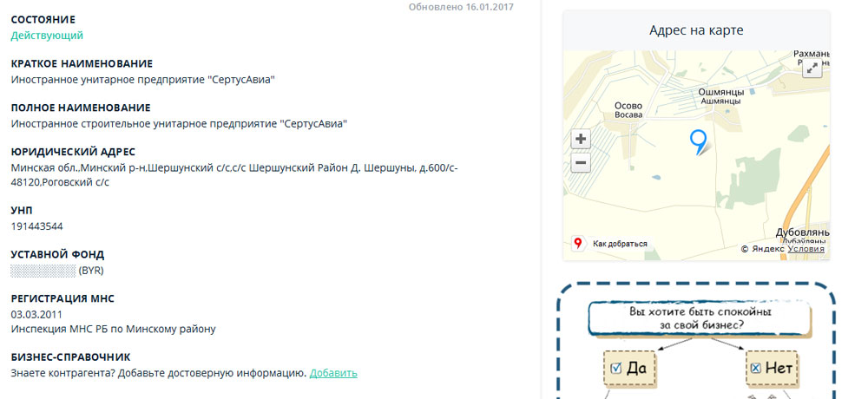Expand the map to fullscreen
Image resolution: width=868 pixels, height=399 pixels.
[x=812, y=68]
